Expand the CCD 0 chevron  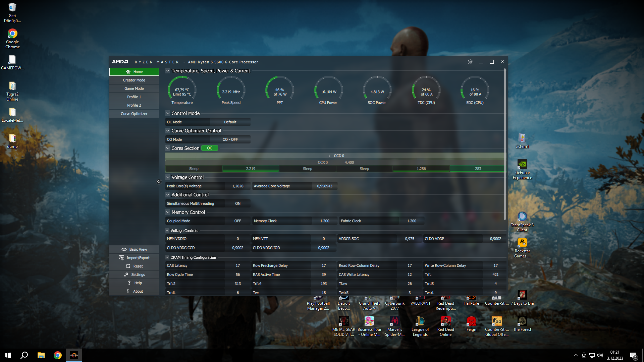[x=329, y=156]
